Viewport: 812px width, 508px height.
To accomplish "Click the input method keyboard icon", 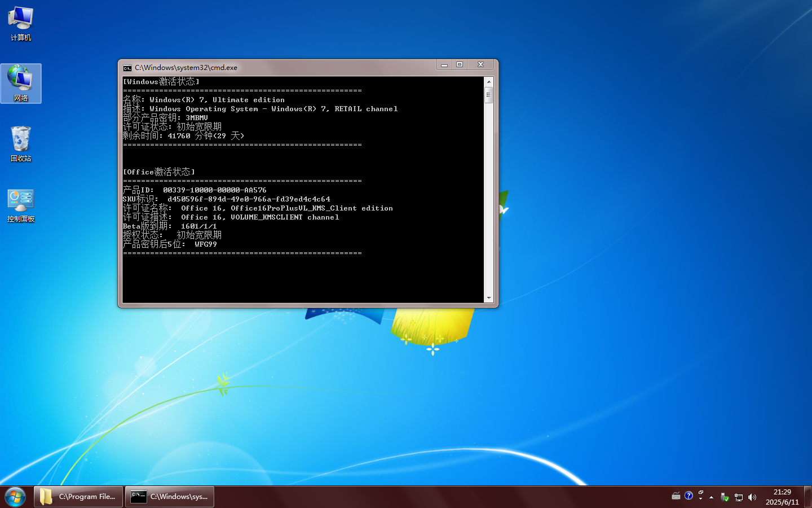I will pos(676,496).
